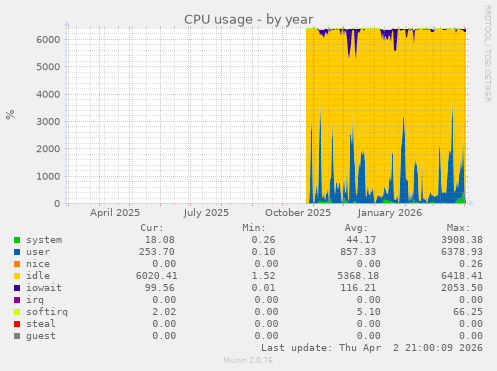Click the '%' y-axis unit label
The width and height of the screenshot is (497, 371).
10,114
